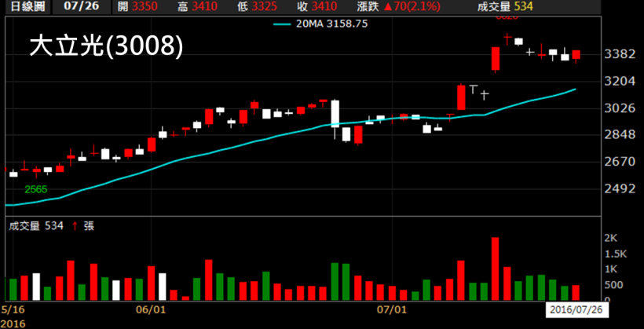Click the volume panel 成交量 534 label
Screen dimensions: 644x329
(36, 225)
